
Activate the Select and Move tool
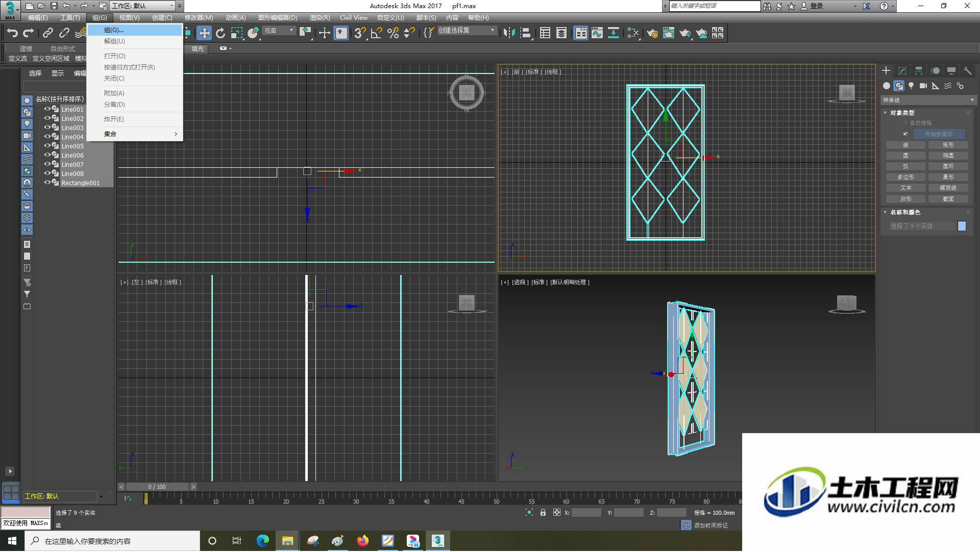[204, 33]
